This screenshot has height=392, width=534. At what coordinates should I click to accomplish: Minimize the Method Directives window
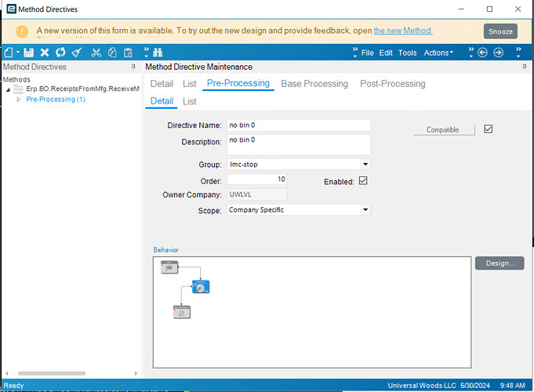point(461,9)
